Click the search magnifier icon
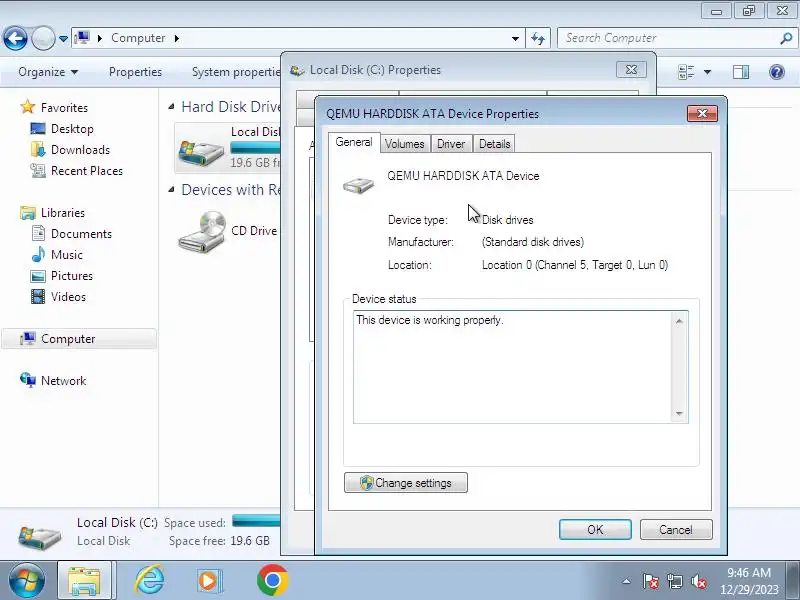 tap(786, 38)
